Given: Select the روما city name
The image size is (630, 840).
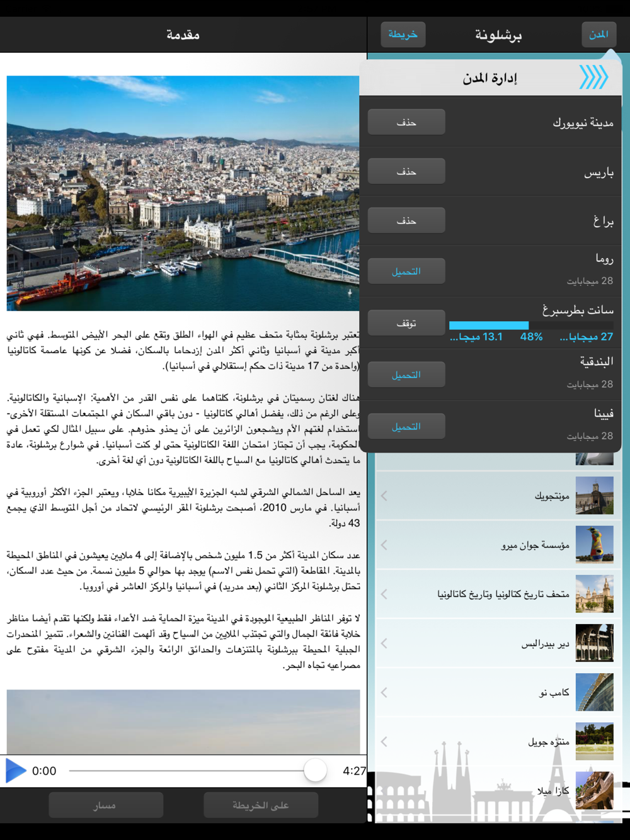Looking at the screenshot, I should click(x=604, y=259).
